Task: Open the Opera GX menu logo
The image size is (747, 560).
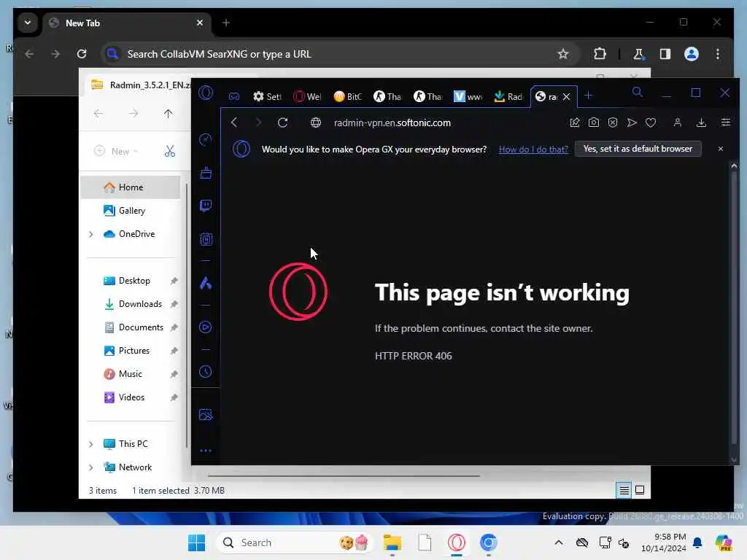Action: pyautogui.click(x=206, y=93)
